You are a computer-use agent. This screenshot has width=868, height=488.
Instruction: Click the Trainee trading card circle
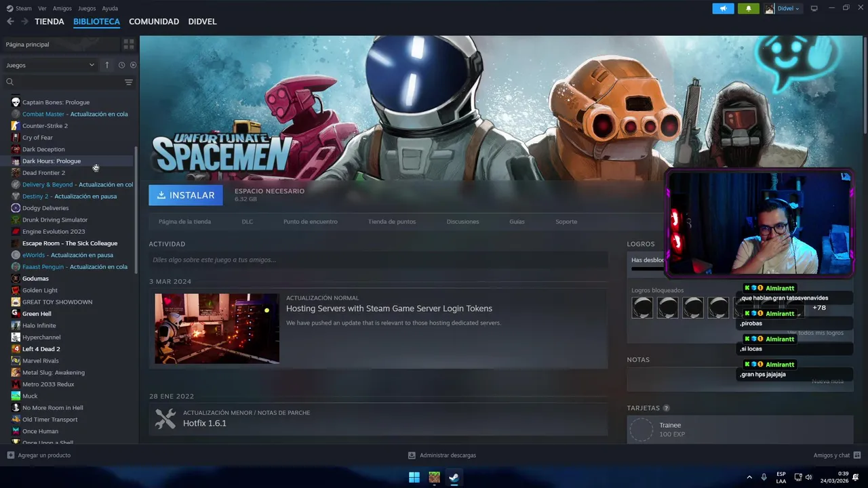[642, 430]
